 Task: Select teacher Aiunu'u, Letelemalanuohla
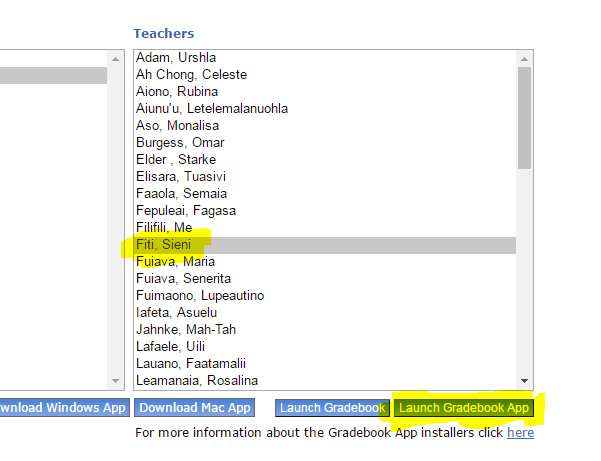pos(325,108)
